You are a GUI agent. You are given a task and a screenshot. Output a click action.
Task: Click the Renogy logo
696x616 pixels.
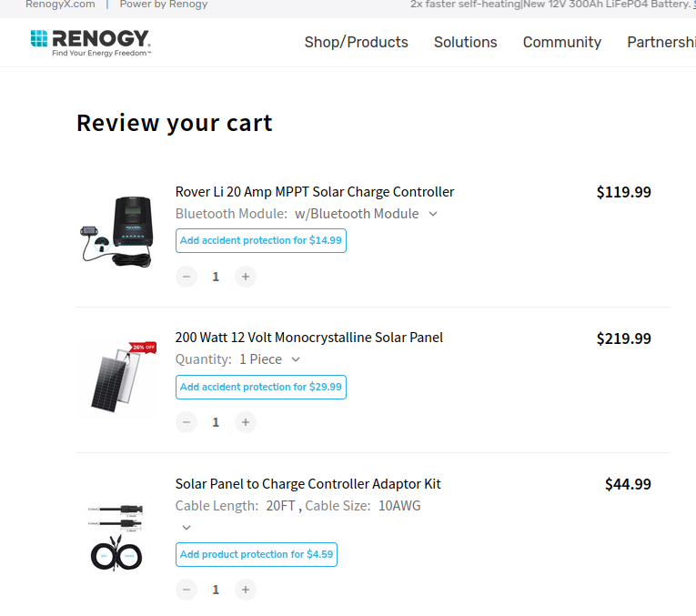coord(90,42)
